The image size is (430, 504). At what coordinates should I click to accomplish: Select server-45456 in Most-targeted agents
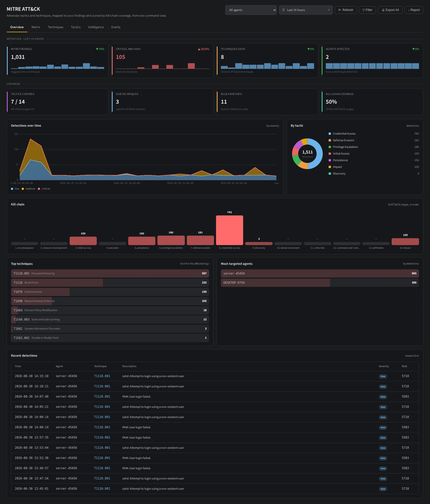pos(320,273)
